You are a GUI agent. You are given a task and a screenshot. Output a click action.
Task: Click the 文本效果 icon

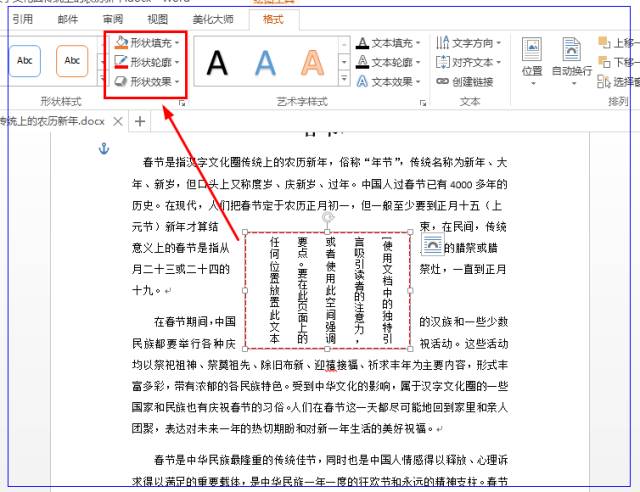(362, 82)
